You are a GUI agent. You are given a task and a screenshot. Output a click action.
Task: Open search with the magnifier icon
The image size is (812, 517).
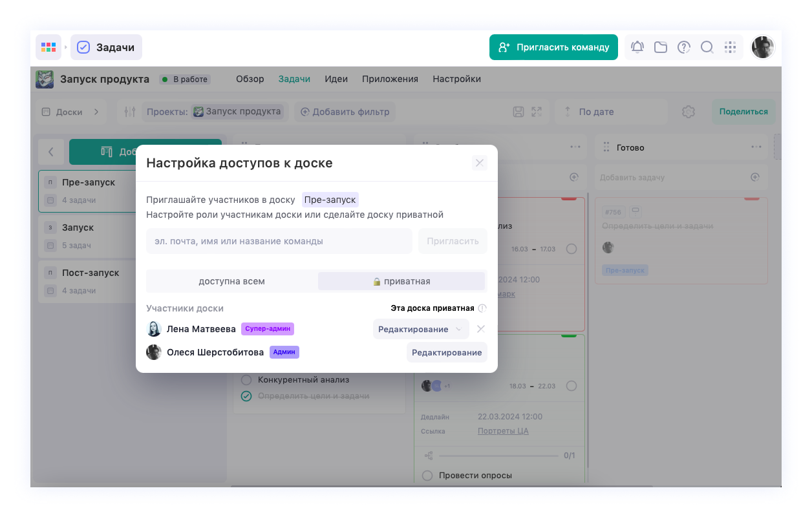[x=707, y=47]
